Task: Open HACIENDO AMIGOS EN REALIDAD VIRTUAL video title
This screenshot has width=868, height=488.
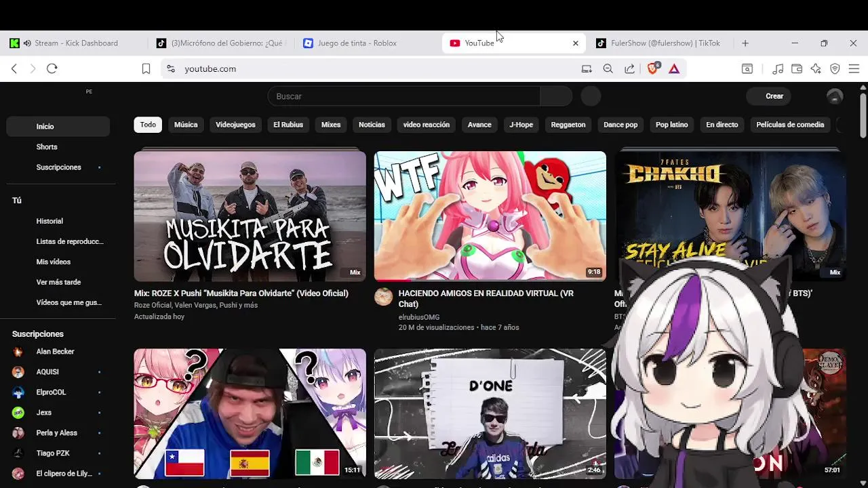Action: (486, 299)
